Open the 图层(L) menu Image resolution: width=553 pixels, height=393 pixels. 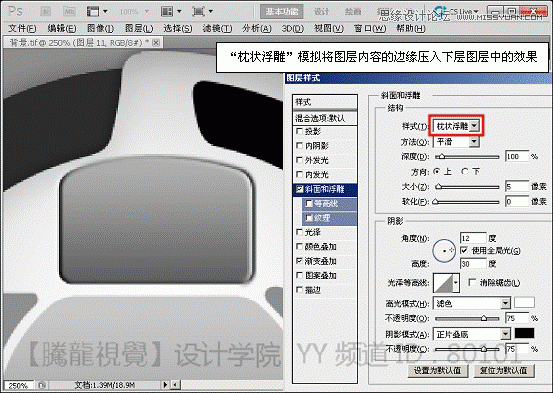[139, 28]
